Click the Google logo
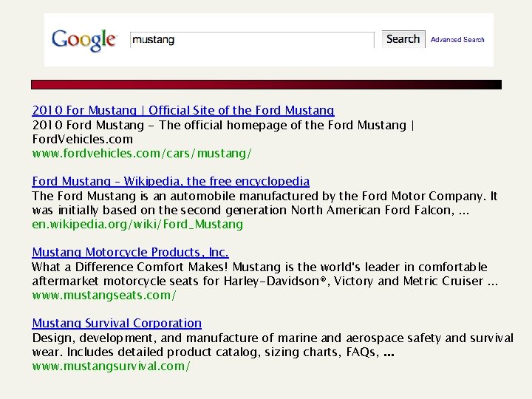This screenshot has width=532, height=399. (x=84, y=41)
